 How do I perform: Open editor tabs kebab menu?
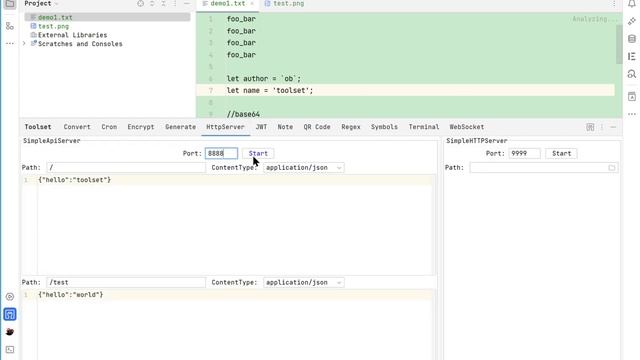point(614,4)
